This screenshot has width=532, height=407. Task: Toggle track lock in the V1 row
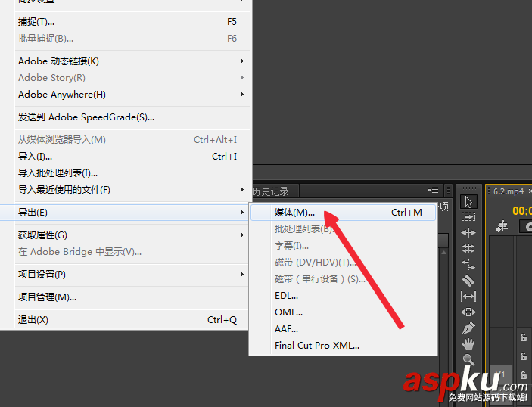(524, 375)
